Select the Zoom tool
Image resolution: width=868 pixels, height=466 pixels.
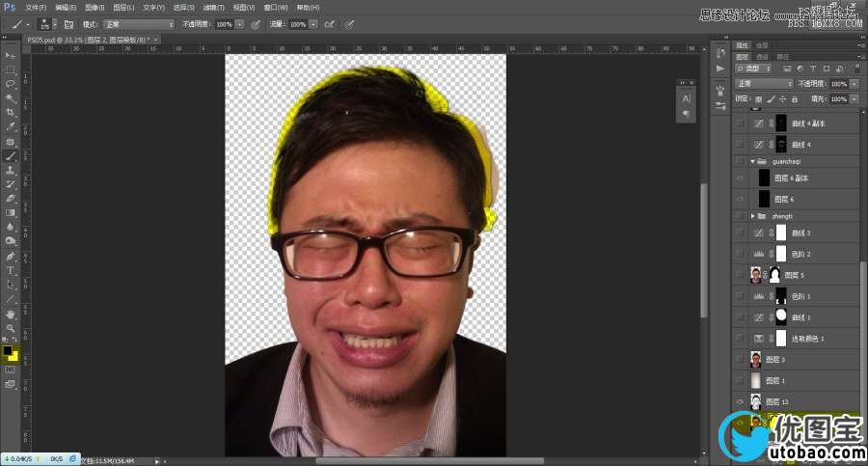pos(11,328)
